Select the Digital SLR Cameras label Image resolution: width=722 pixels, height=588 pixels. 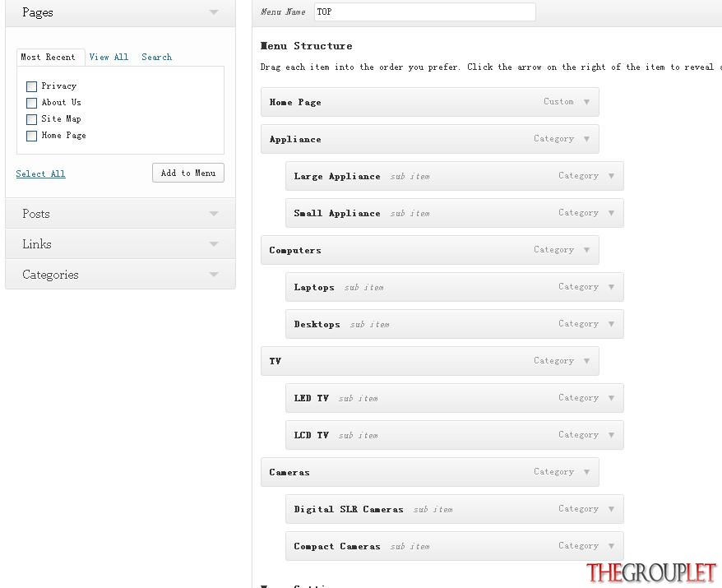pyautogui.click(x=349, y=509)
